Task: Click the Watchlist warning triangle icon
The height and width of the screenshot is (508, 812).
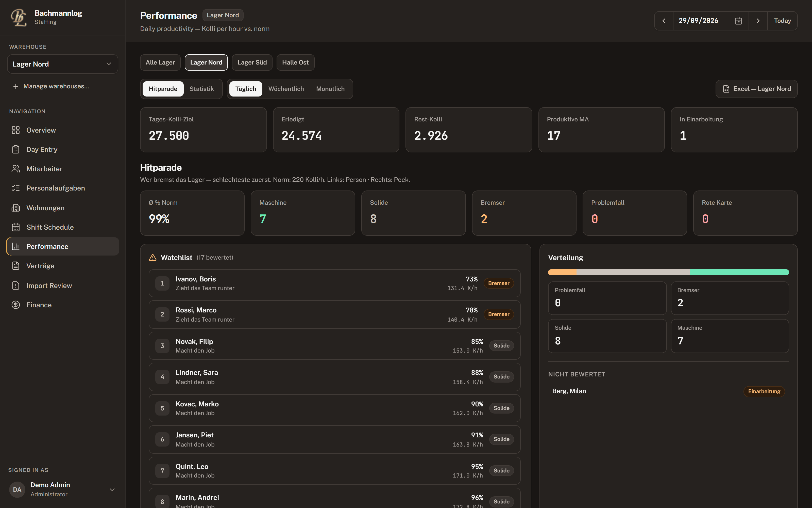Action: click(153, 258)
